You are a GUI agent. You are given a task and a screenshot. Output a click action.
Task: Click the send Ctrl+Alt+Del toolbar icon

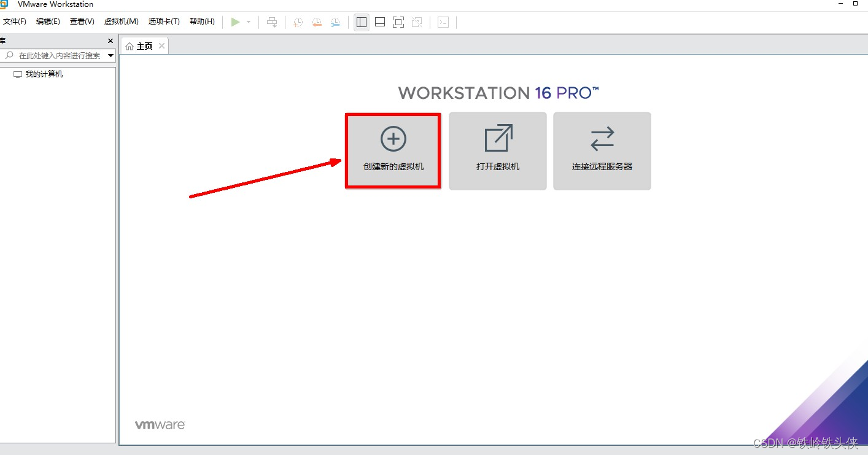coord(272,22)
